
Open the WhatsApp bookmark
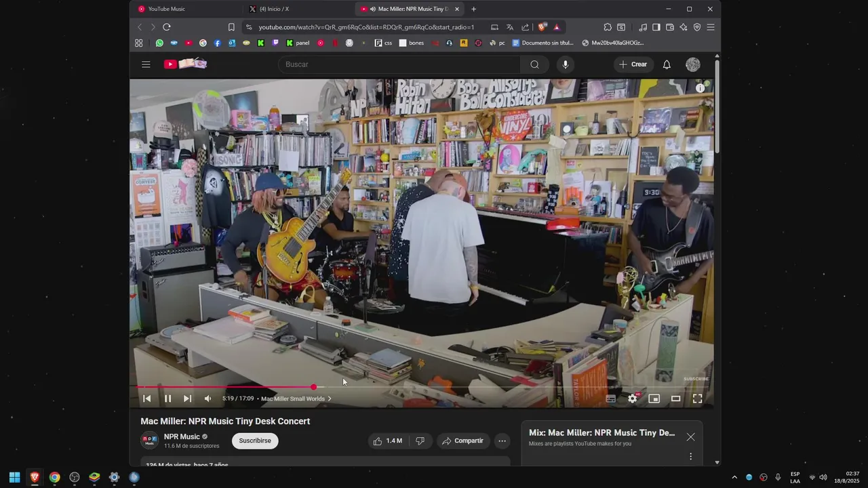(x=159, y=43)
